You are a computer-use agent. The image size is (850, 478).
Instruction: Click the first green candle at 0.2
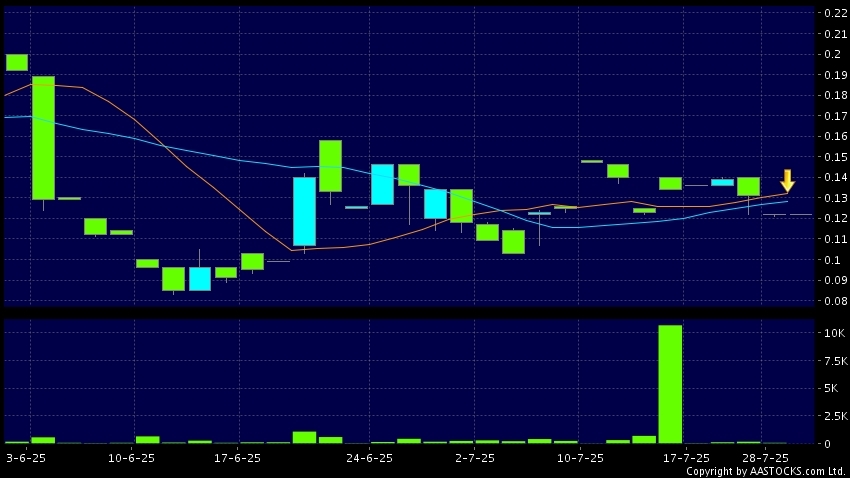pos(17,62)
